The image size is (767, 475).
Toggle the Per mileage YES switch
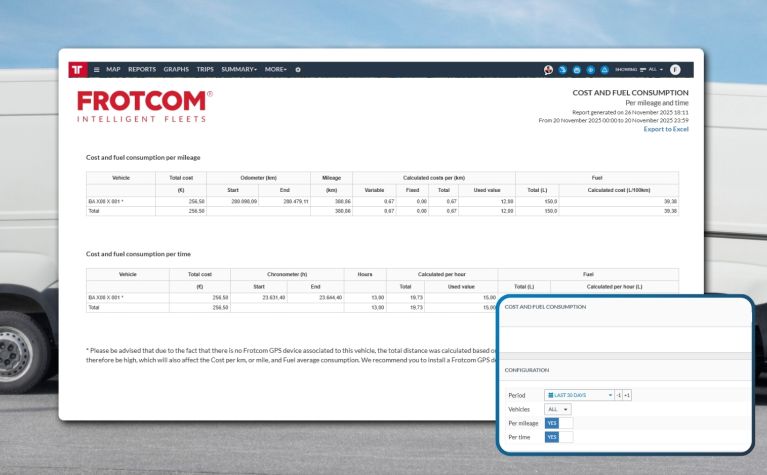(559, 423)
